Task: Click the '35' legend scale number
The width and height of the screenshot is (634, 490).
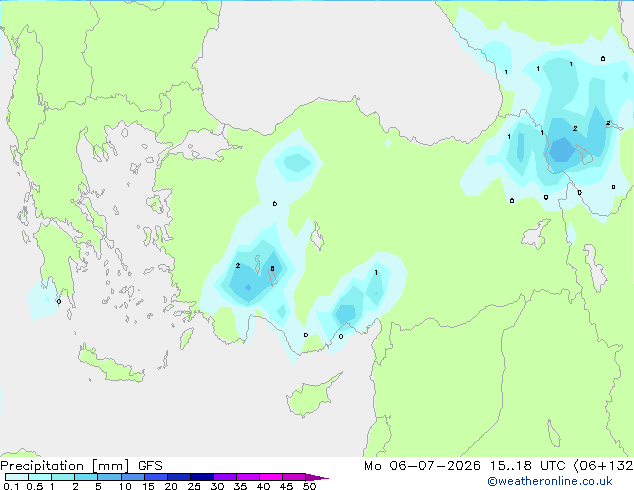Action: pos(241,486)
